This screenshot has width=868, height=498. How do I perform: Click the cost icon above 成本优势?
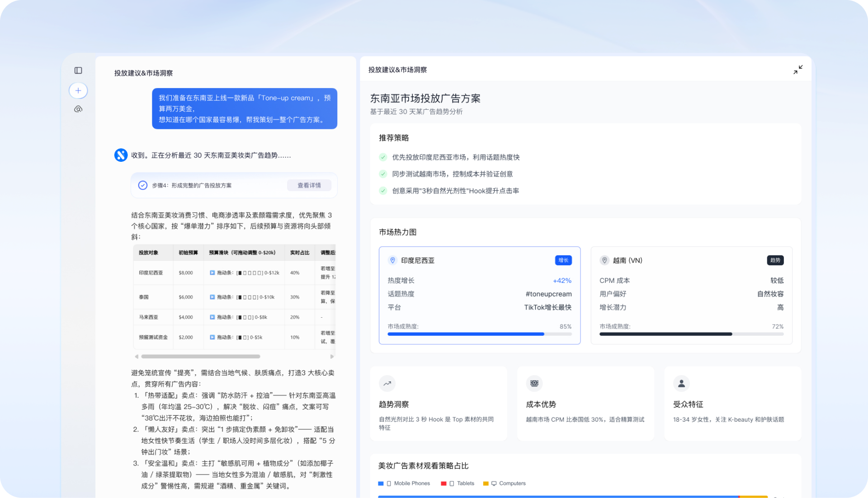click(534, 383)
